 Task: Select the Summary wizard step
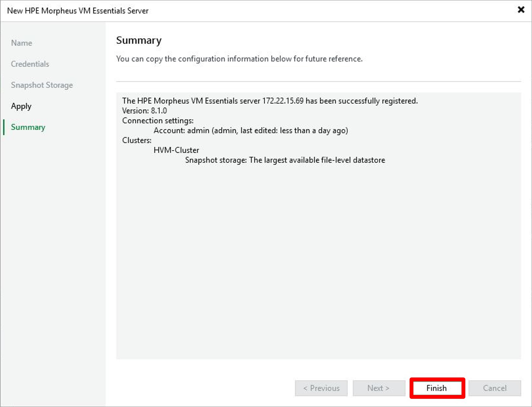click(x=28, y=127)
